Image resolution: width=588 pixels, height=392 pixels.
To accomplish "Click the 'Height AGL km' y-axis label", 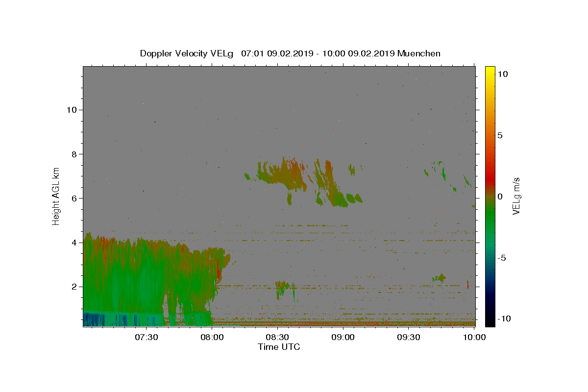I will 56,196.
